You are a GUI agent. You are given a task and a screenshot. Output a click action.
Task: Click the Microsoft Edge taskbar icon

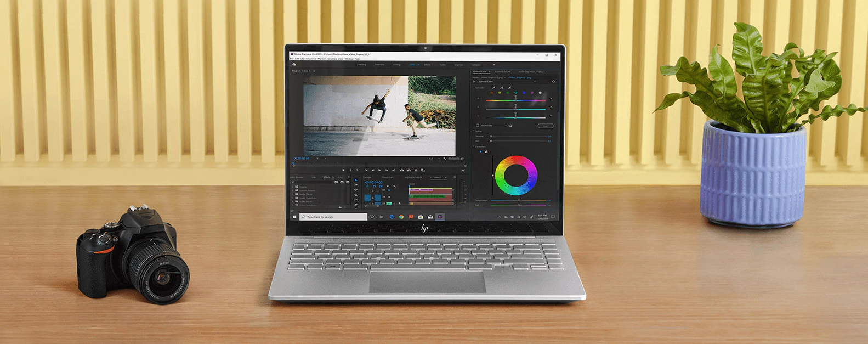[x=392, y=217]
